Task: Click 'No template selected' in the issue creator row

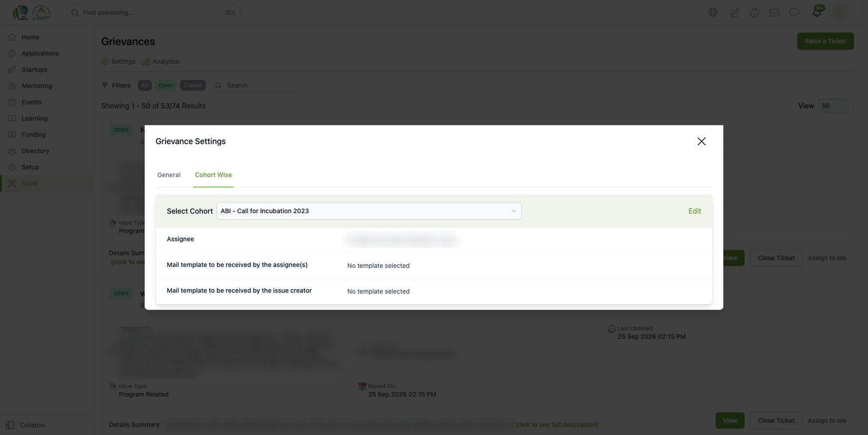Action: tap(378, 291)
